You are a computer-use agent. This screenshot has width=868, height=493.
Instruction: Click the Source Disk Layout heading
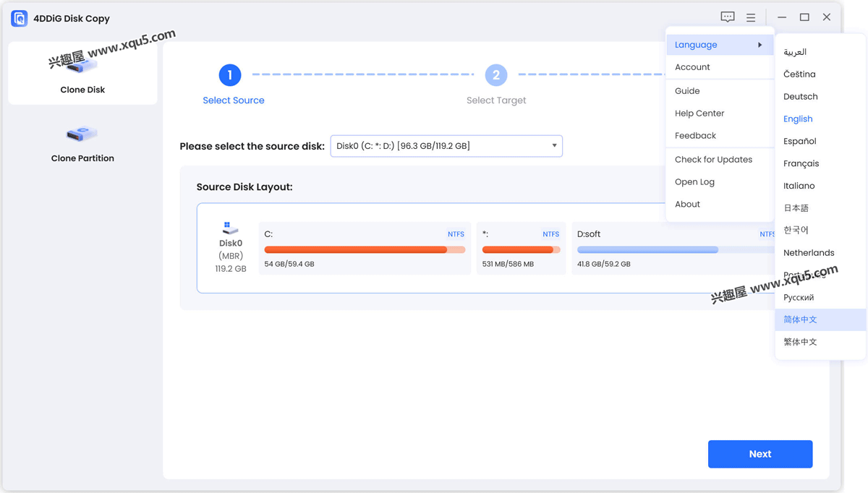[244, 187]
